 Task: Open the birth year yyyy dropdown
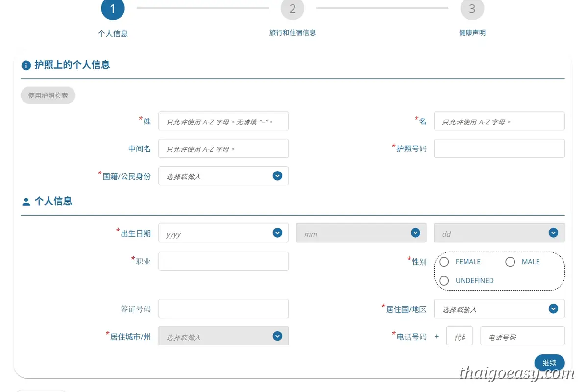tap(223, 233)
